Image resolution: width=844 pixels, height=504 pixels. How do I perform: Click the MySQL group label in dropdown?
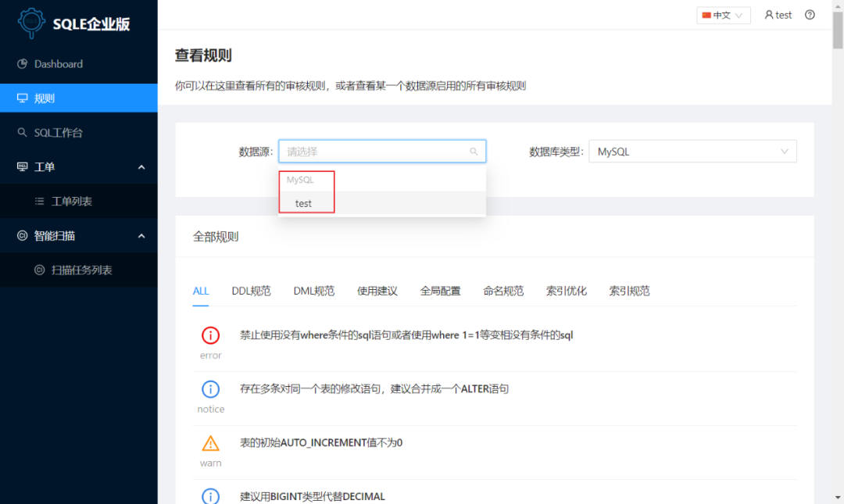300,179
